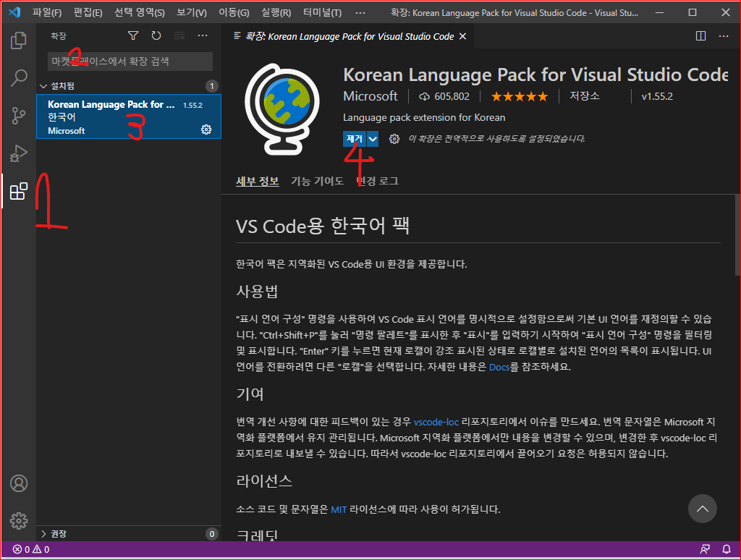The height and width of the screenshot is (560, 741).
Task: Open the MIT license link
Action: coord(339,509)
